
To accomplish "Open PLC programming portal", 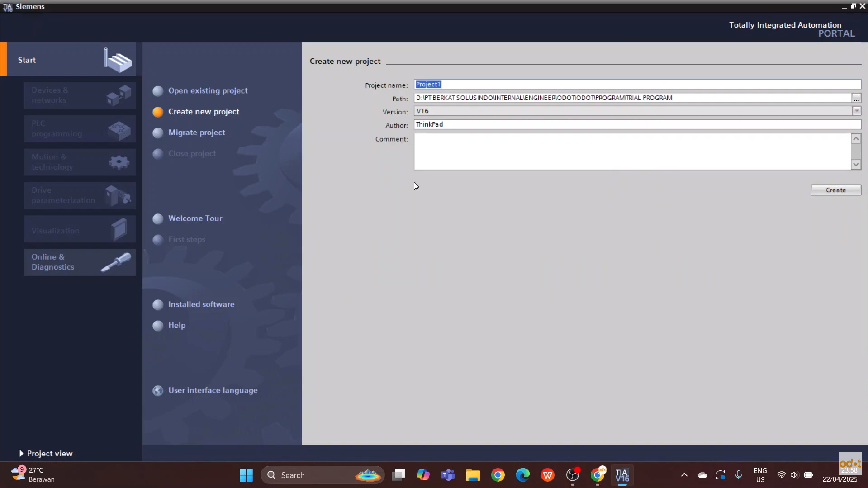I will point(80,129).
